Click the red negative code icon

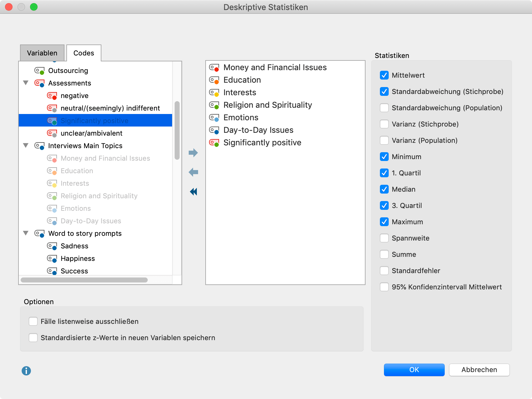click(x=52, y=96)
